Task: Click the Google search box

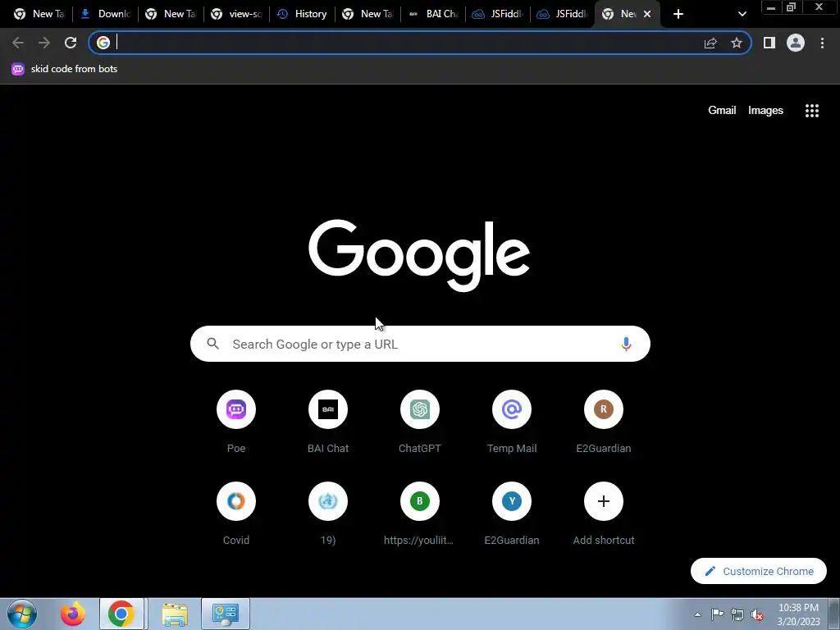Action: point(420,344)
